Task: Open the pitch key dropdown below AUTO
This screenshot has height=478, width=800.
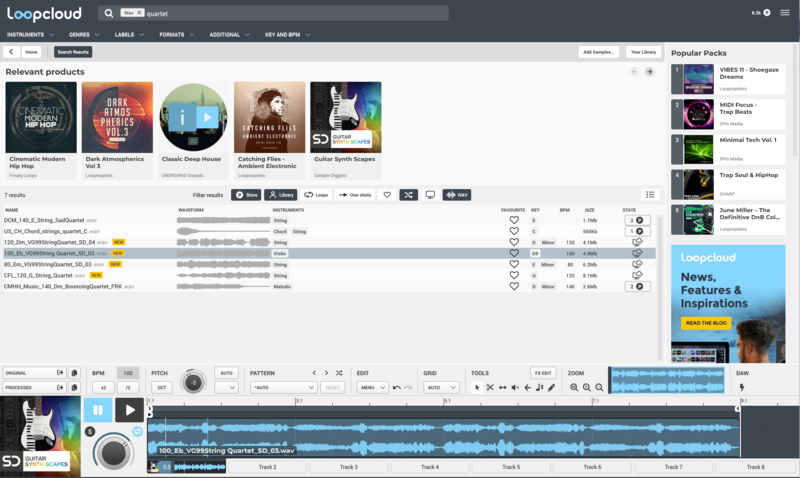Action: point(227,388)
